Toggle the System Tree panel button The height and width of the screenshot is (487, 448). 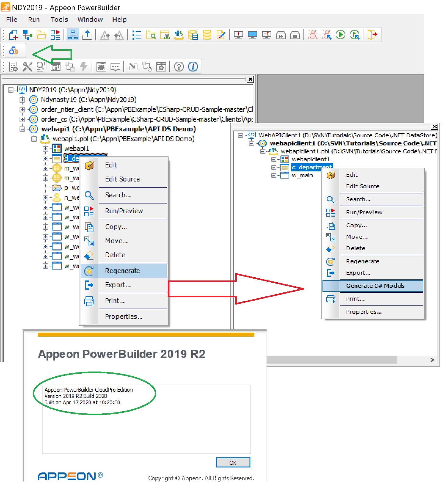point(73,35)
